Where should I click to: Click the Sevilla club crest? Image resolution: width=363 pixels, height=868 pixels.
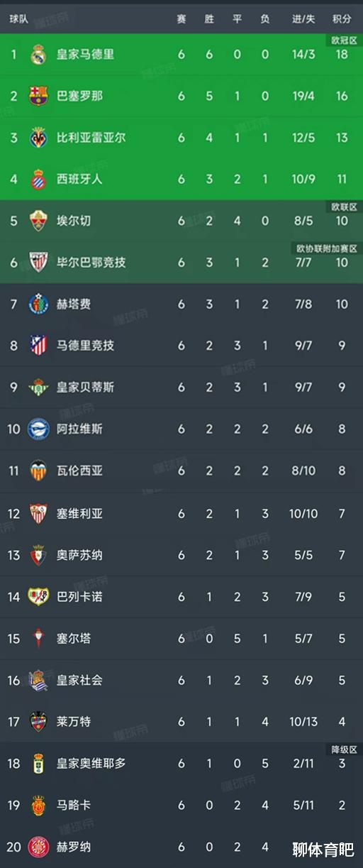tap(38, 513)
